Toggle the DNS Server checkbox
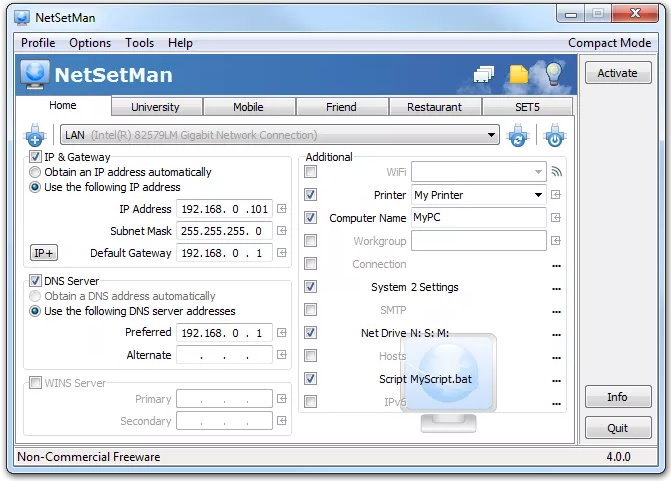 (36, 281)
